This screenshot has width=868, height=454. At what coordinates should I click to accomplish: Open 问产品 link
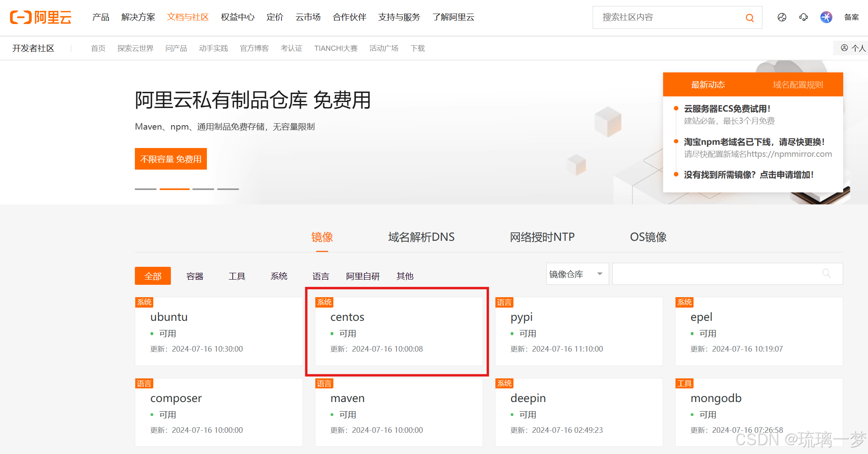click(176, 48)
